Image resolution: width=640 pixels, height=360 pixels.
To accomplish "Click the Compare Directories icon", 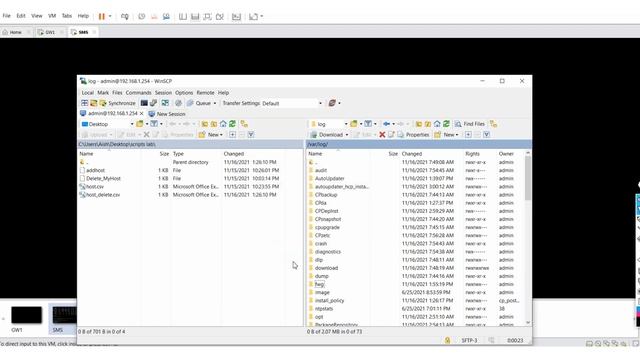I will [84, 103].
